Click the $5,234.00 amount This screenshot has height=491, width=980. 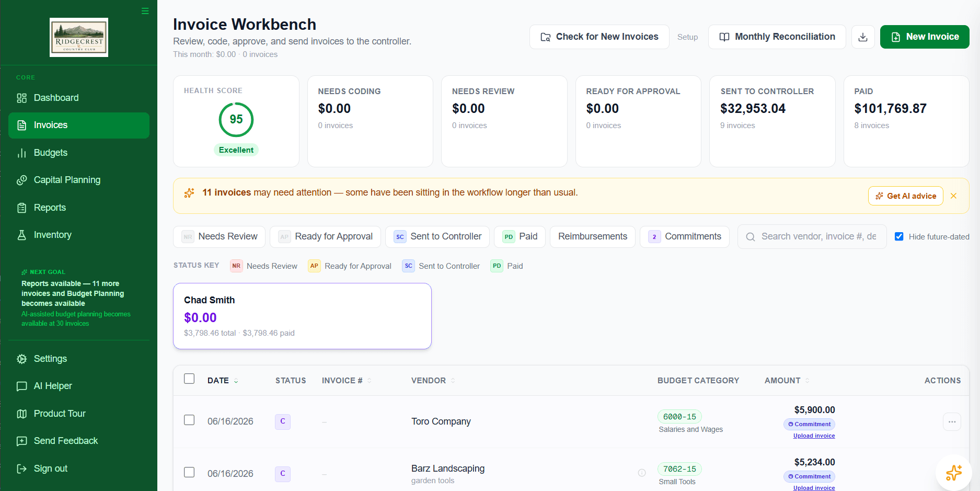coord(814,462)
